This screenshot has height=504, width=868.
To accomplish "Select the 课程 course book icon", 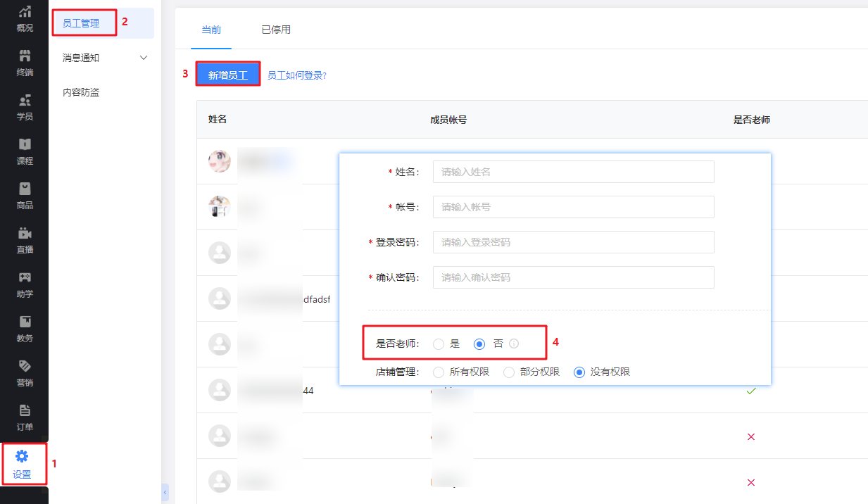I will coord(25,145).
